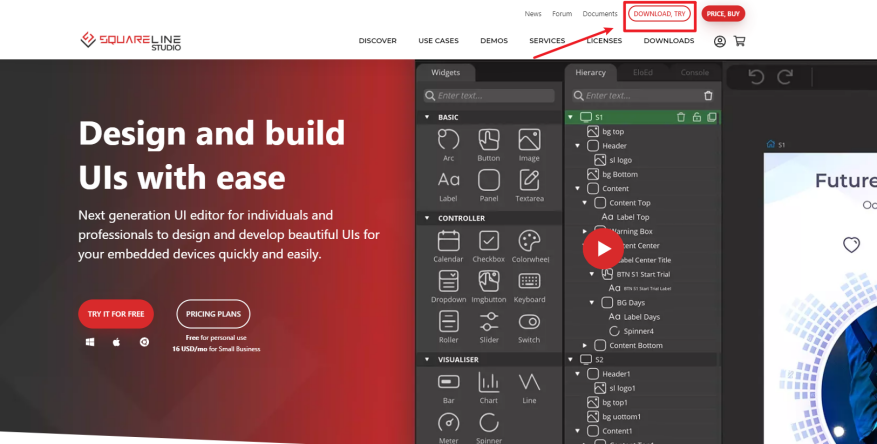The height and width of the screenshot is (444, 877).
Task: Play the demo video
Action: pos(603,249)
